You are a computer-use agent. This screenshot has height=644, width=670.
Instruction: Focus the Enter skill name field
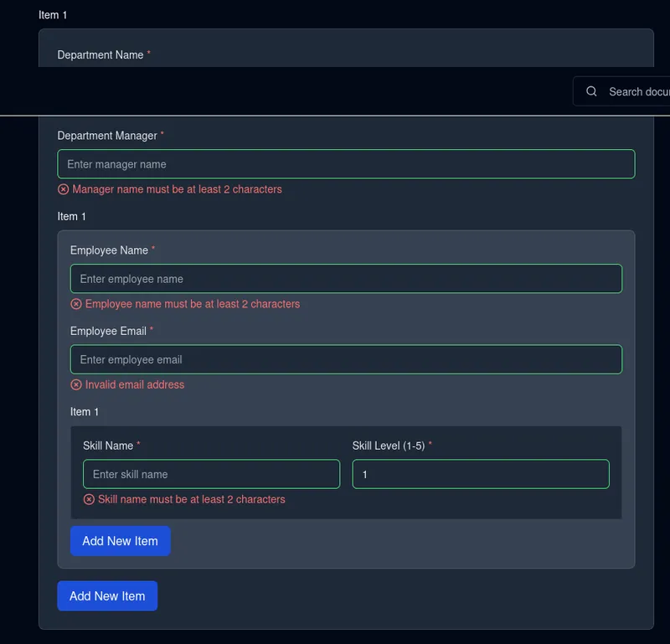click(211, 474)
